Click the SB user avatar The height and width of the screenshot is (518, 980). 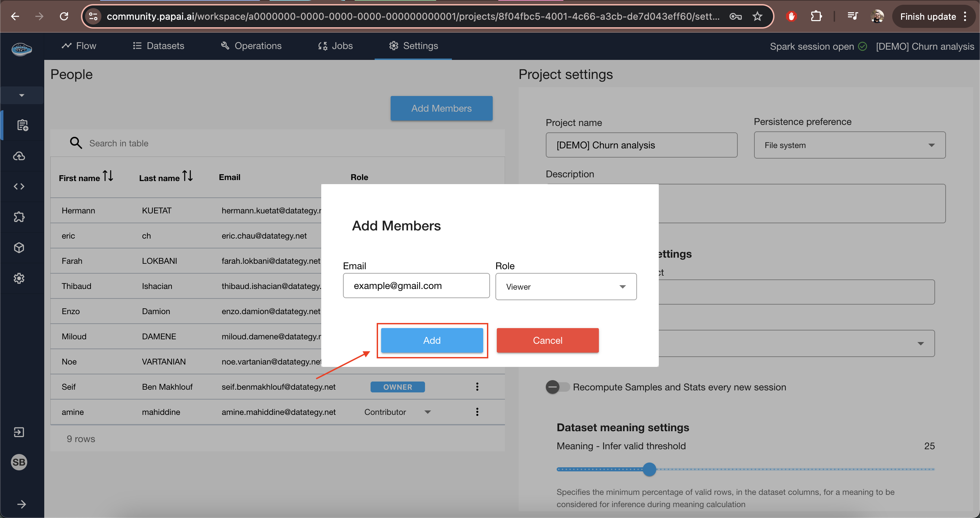pos(19,462)
